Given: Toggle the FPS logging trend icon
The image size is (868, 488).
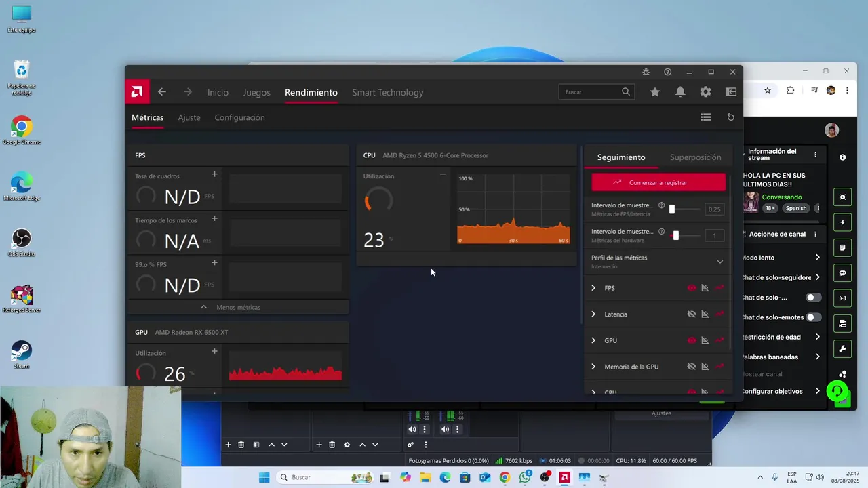Looking at the screenshot, I should click(719, 288).
